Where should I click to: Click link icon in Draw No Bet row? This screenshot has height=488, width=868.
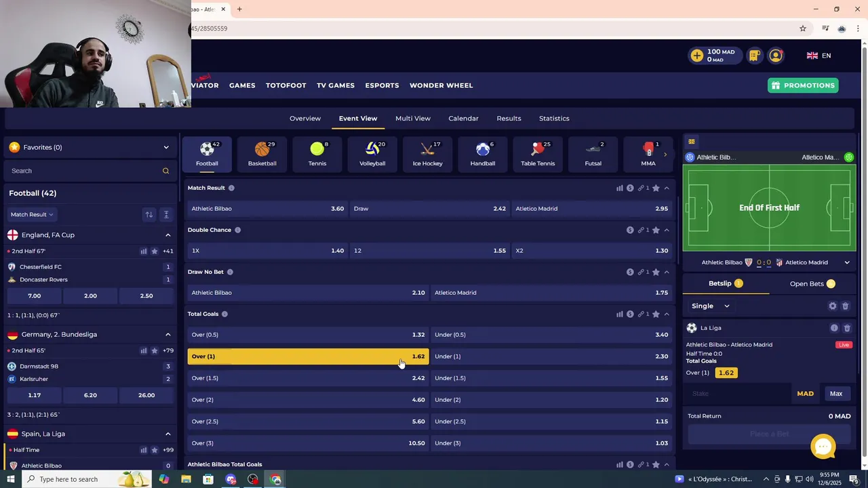(x=641, y=272)
